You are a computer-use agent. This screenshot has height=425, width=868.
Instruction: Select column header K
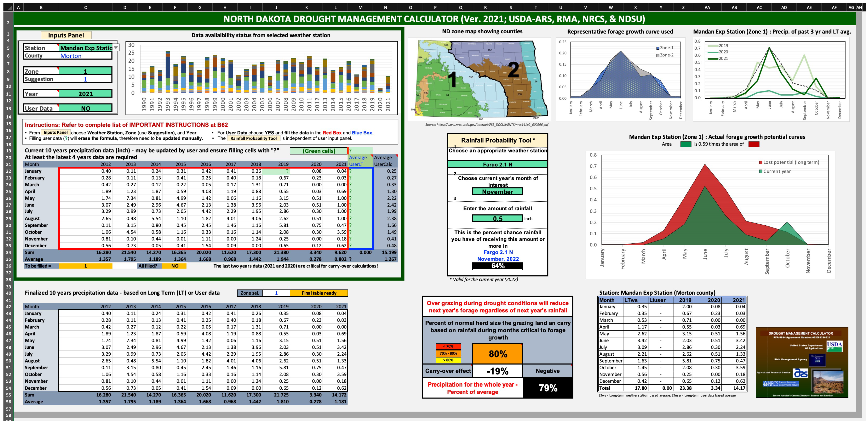pos(306,7)
